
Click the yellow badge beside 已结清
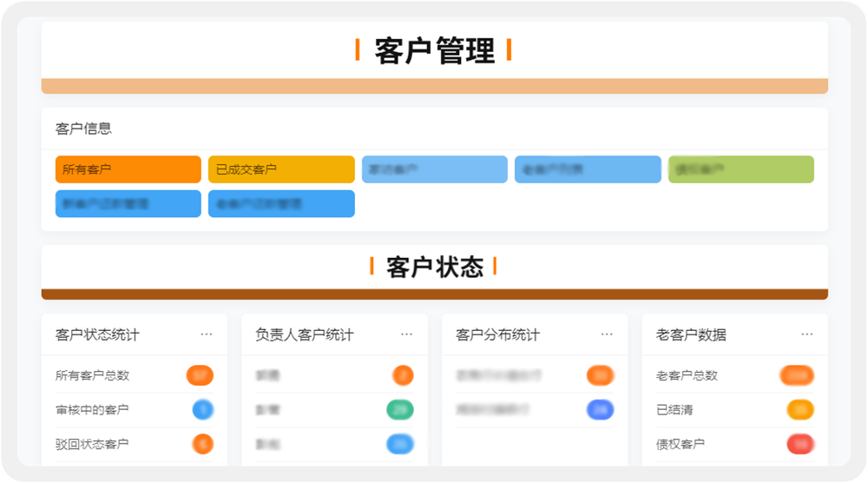point(799,409)
